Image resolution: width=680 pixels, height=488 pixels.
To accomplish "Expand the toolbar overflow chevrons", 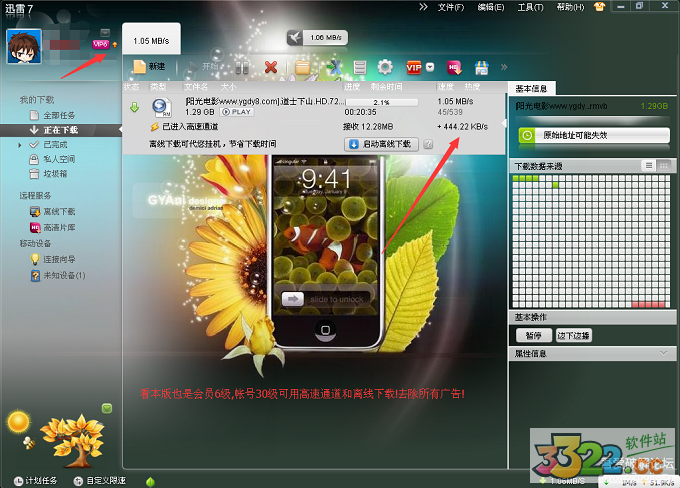I will [x=504, y=67].
